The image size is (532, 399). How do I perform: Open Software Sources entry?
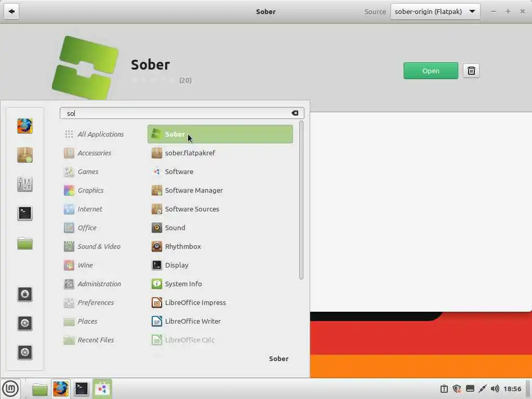(x=220, y=209)
